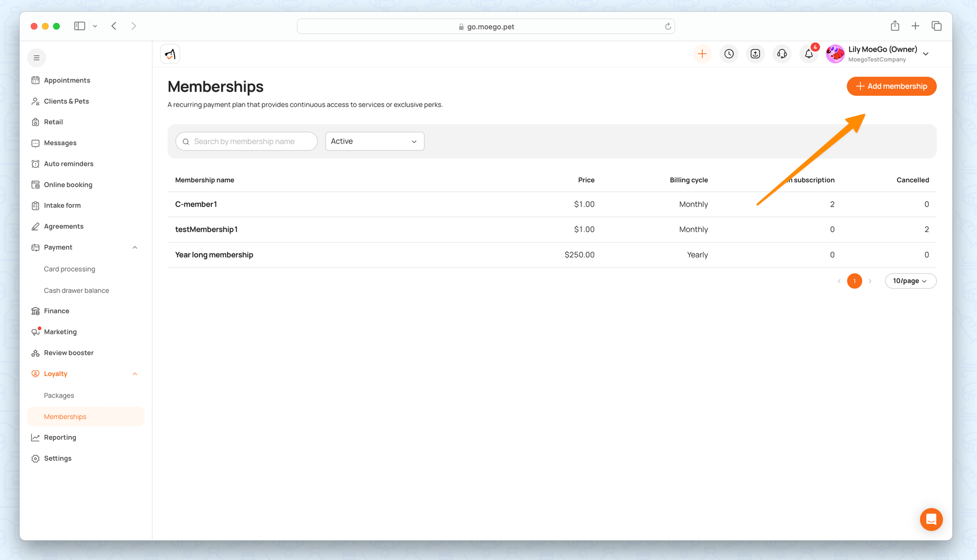Screen dimensions: 977x560
Task: Click the Add membership button
Action: [x=891, y=86]
